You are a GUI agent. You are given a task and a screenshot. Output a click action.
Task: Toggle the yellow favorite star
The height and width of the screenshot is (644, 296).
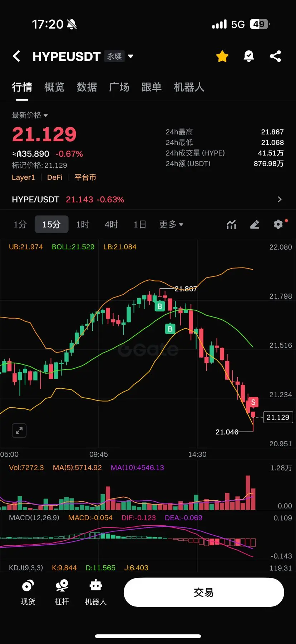coord(222,56)
